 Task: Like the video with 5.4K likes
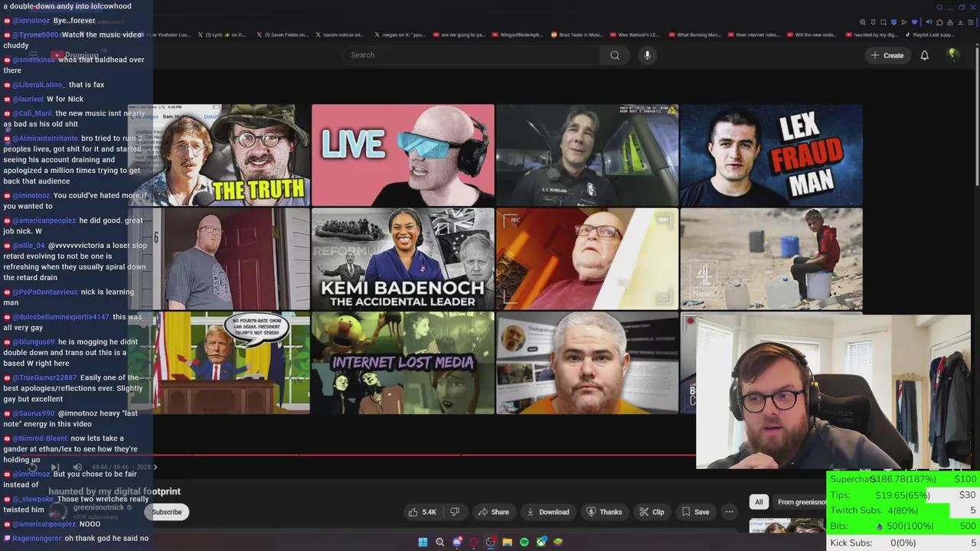pos(422,512)
